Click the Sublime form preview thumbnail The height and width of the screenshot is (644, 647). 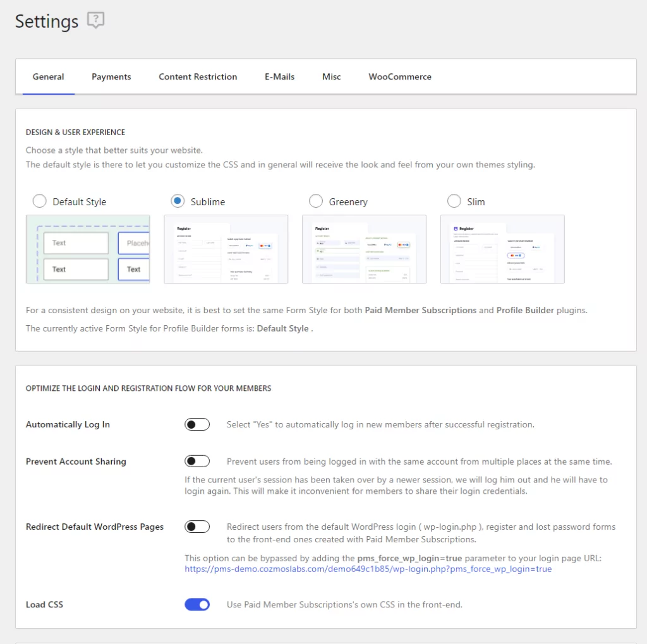click(x=226, y=249)
